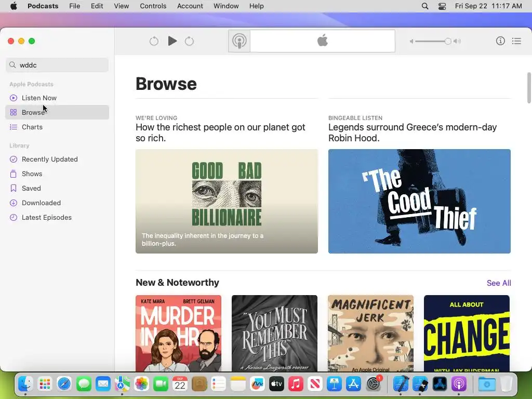This screenshot has height=399, width=532.
Task: Open Reminders from the Dock
Action: coord(219,384)
